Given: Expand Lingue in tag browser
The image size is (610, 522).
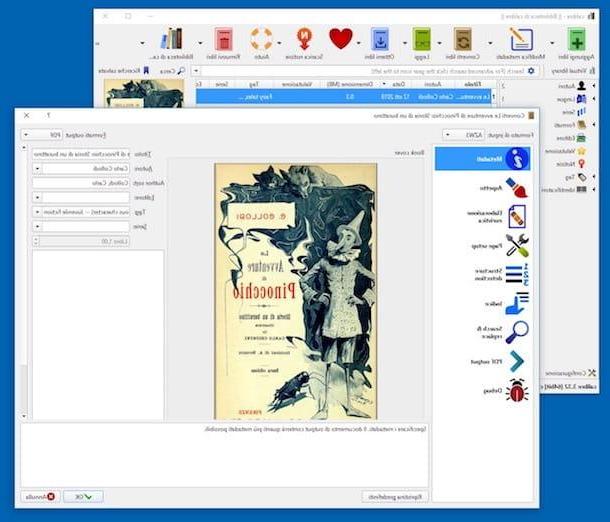Looking at the screenshot, I should (594, 99).
